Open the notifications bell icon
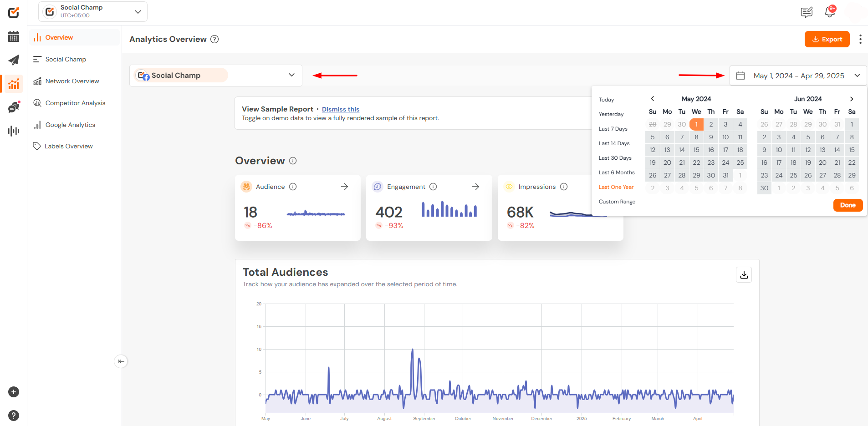Viewport: 868px width, 426px height. [830, 12]
